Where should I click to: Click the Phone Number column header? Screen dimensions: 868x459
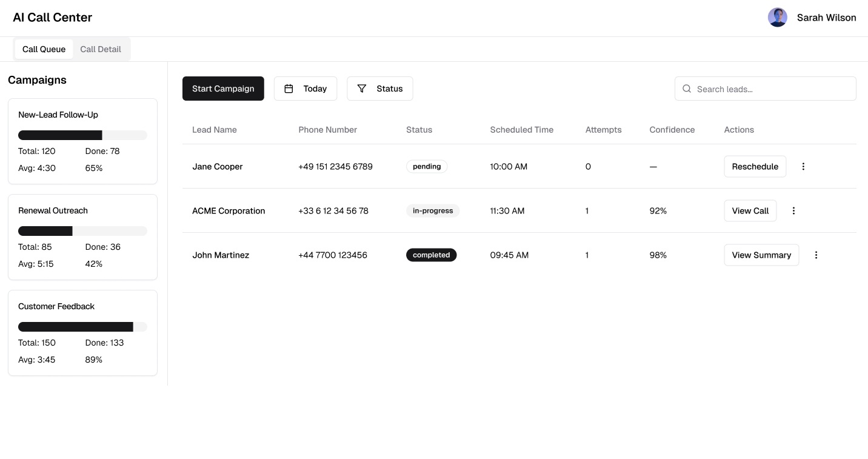coord(328,130)
